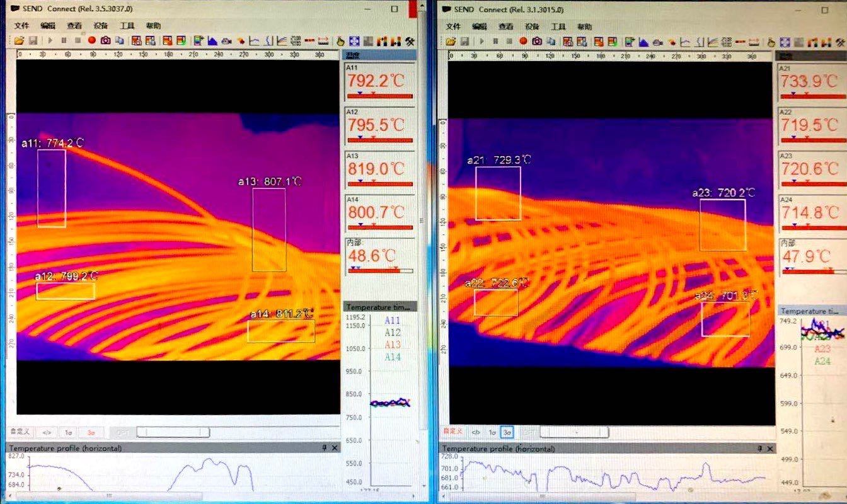The image size is (847, 504).
Task: Click the blue full-screen arrows icon in right window
Action: 785,42
